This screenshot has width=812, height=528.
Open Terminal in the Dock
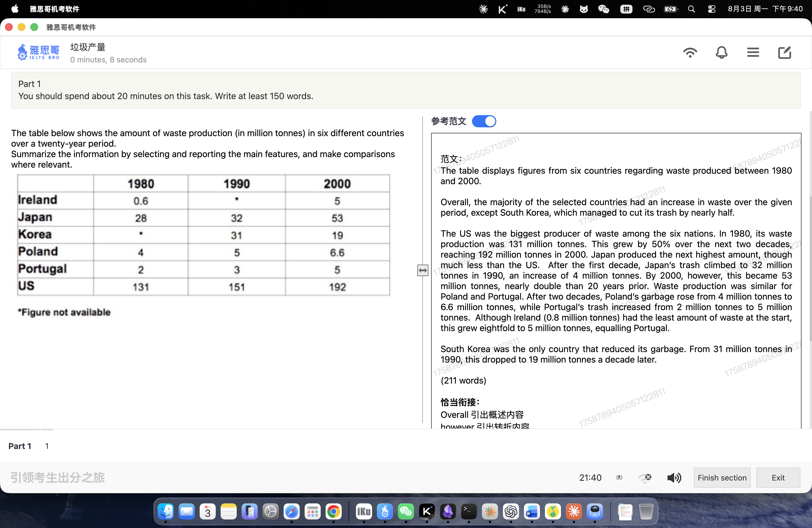pos(469,511)
